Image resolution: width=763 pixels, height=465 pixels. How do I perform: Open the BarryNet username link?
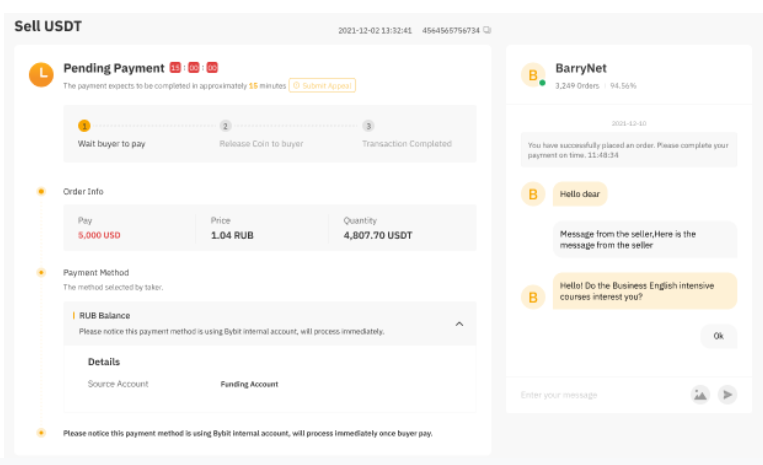579,68
